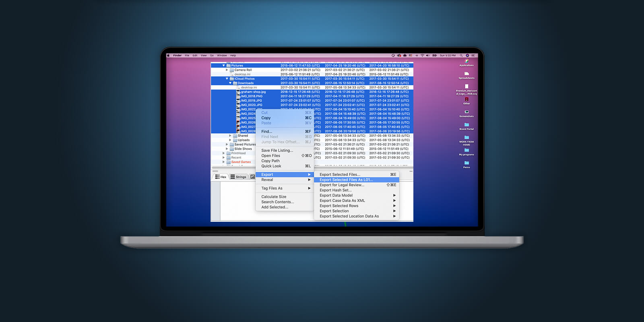
Task: Choose Export Selected Files... submenu item
Action: (x=357, y=175)
